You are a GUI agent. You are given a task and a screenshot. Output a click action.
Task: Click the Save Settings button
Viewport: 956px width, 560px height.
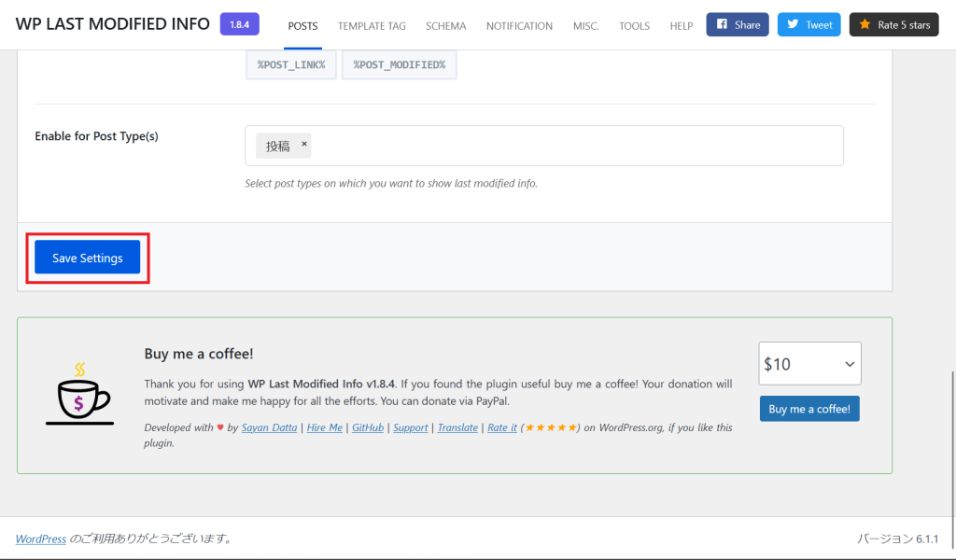(x=87, y=258)
